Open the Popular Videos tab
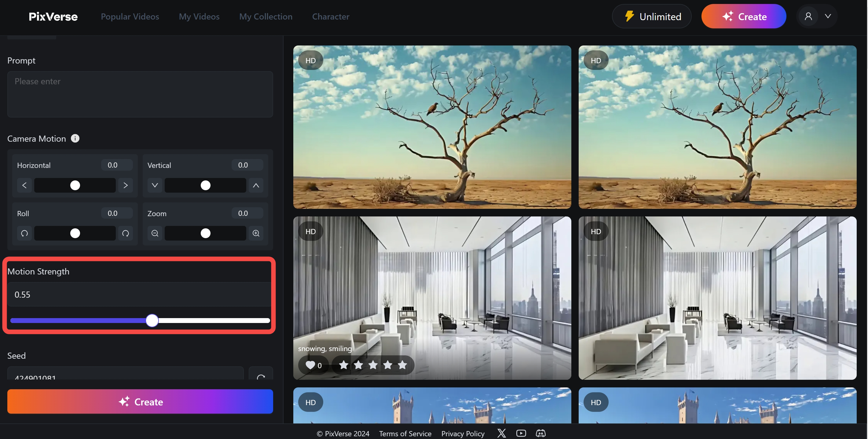 pyautogui.click(x=130, y=16)
